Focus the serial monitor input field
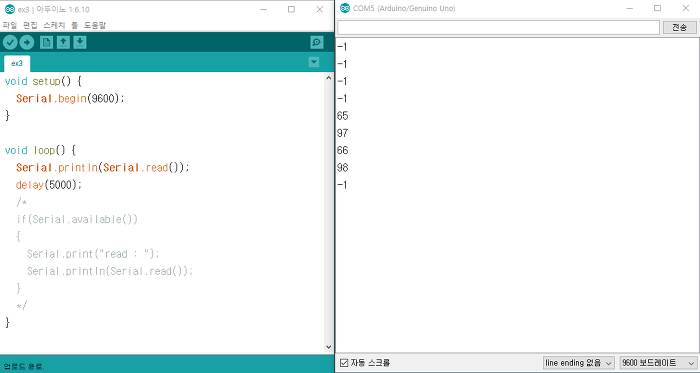 [498, 27]
